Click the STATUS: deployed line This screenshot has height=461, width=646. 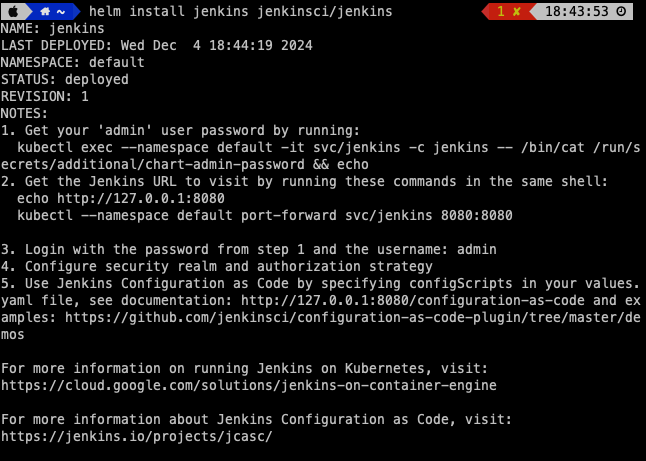[65, 80]
